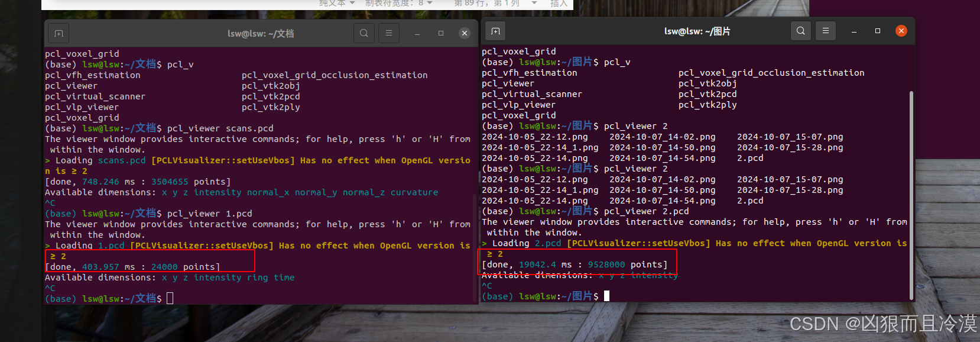Minimize the ~/图片 terminal window
This screenshot has width=980, height=342.
(x=854, y=31)
